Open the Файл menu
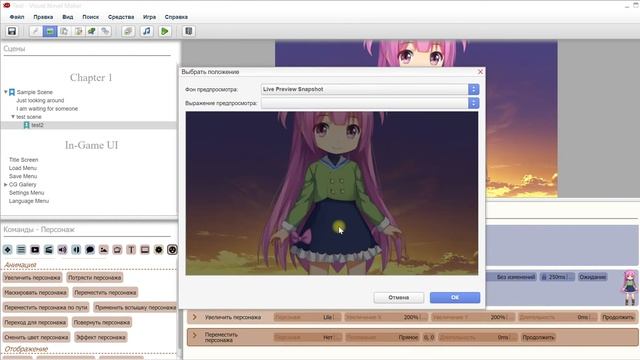The width and height of the screenshot is (640, 360). (17, 17)
